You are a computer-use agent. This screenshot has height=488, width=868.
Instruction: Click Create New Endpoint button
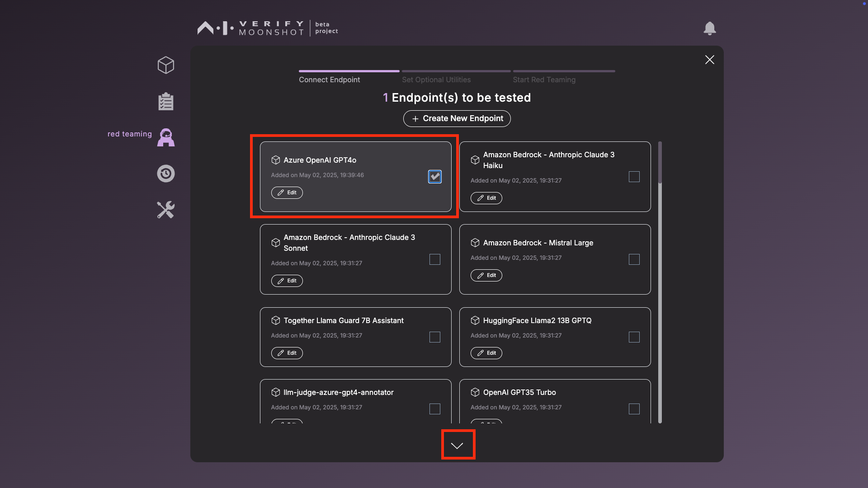pyautogui.click(x=457, y=118)
